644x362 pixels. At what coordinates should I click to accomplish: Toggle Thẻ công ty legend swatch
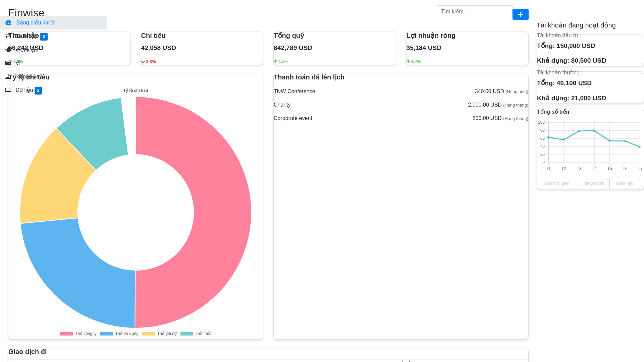click(x=66, y=334)
